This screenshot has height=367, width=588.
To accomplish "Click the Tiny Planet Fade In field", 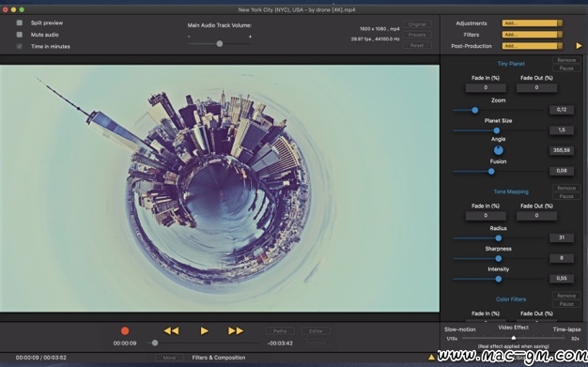I will pos(486,87).
